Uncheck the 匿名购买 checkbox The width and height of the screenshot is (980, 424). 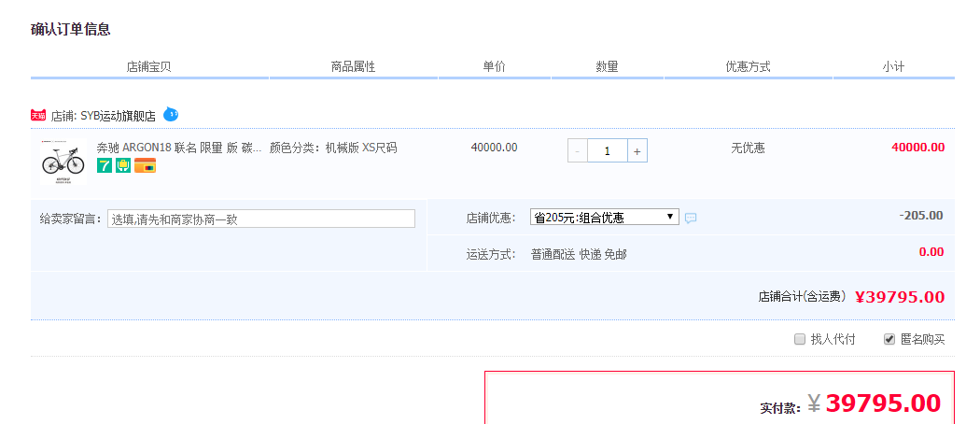[x=889, y=340]
